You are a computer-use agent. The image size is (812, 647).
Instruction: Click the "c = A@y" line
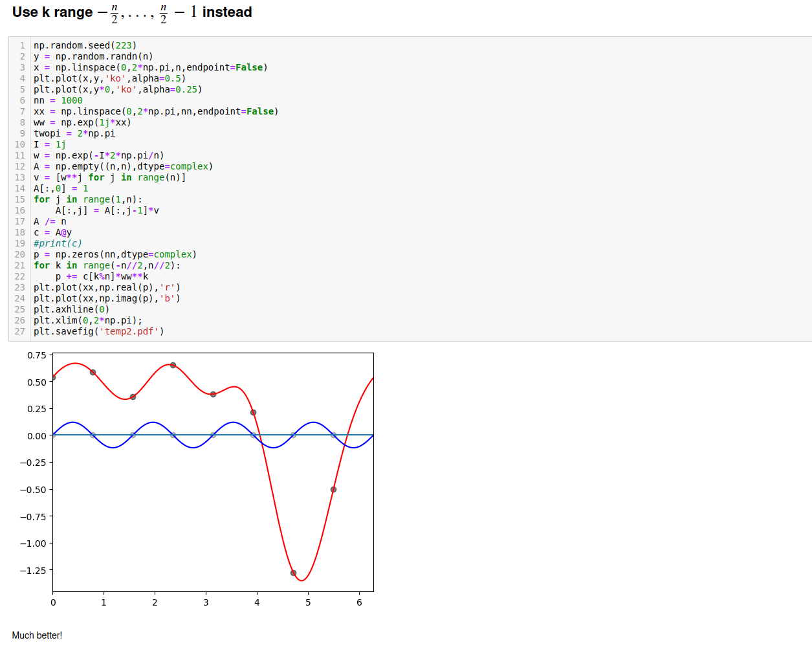(52, 232)
